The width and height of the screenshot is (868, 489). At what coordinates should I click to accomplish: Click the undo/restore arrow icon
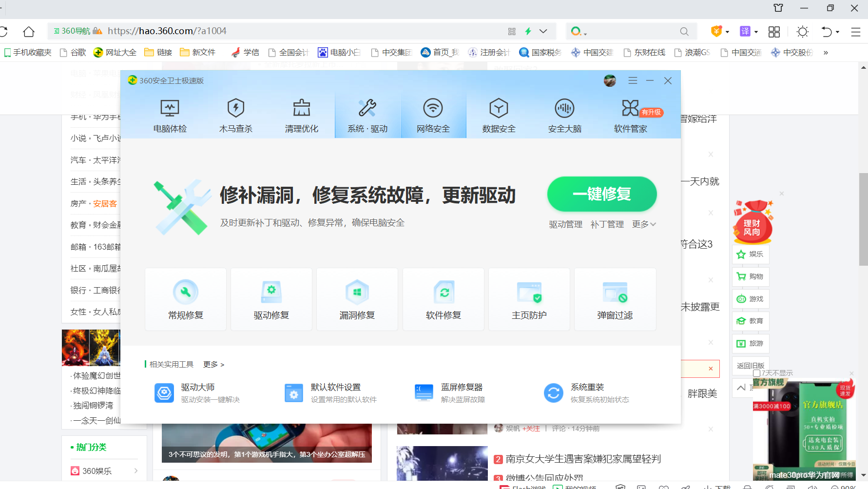tap(827, 32)
